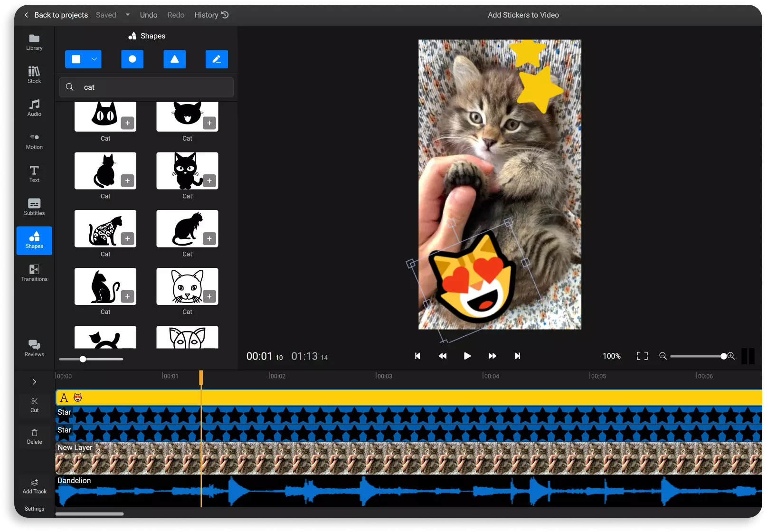Open the rectangle shape dropdown

click(x=94, y=59)
